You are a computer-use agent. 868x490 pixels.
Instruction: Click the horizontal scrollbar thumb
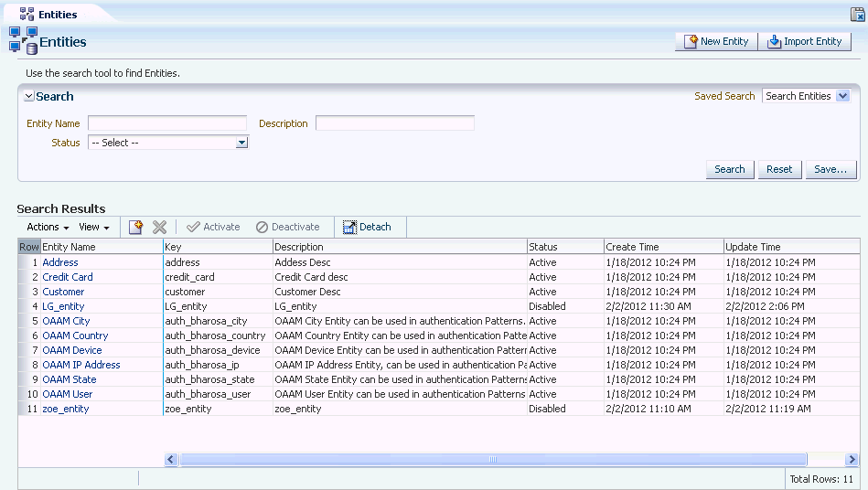[x=493, y=460]
